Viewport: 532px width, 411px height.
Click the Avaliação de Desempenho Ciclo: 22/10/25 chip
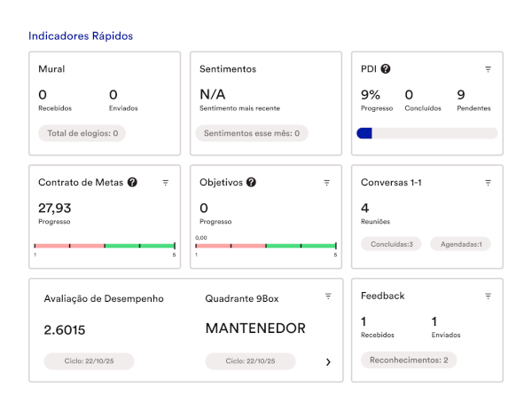[x=89, y=361]
